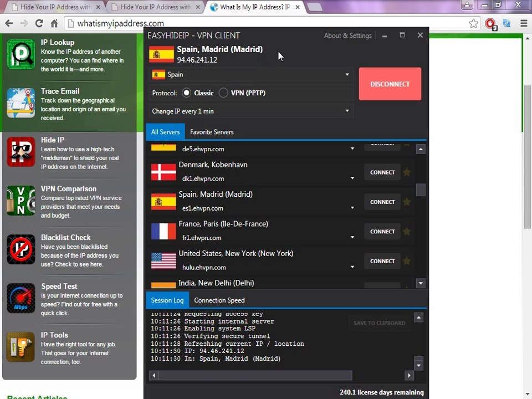Click the IP Tools drill icon

21,347
